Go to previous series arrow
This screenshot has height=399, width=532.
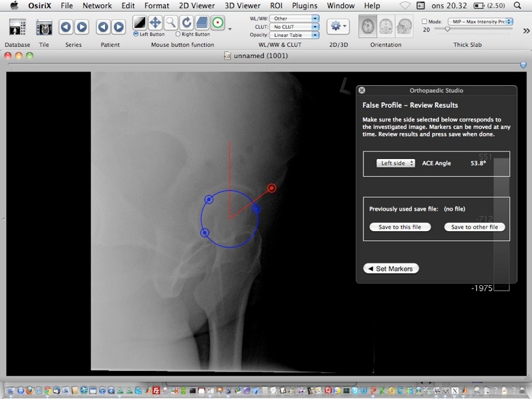click(66, 27)
